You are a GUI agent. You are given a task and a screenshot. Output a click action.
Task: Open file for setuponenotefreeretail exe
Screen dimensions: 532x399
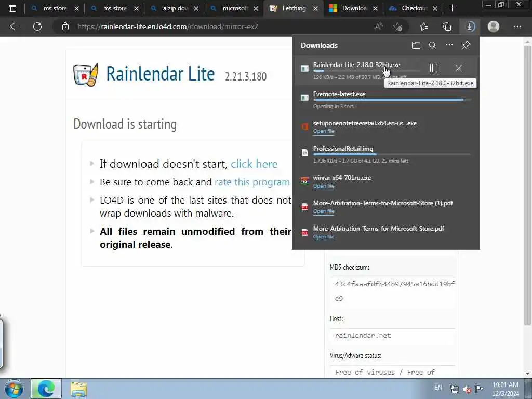tap(324, 131)
